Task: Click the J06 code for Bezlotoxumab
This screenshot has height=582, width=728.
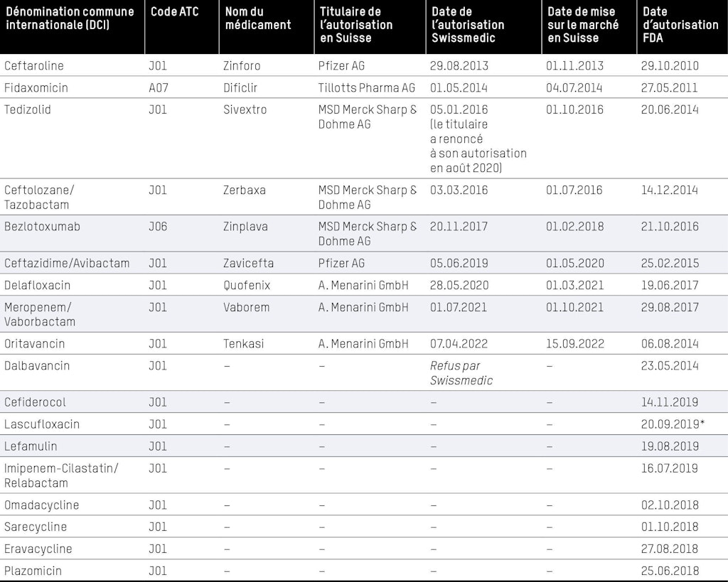Action: click(158, 227)
